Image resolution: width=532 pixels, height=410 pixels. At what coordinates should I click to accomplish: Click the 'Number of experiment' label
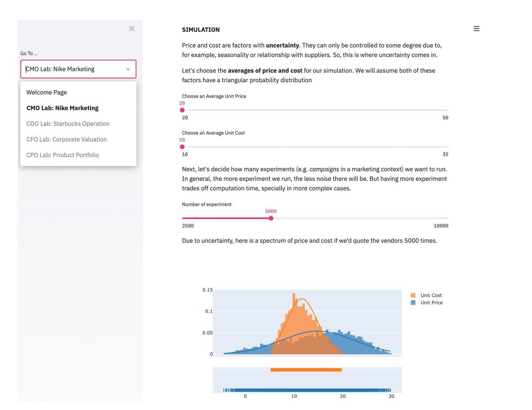coord(207,205)
